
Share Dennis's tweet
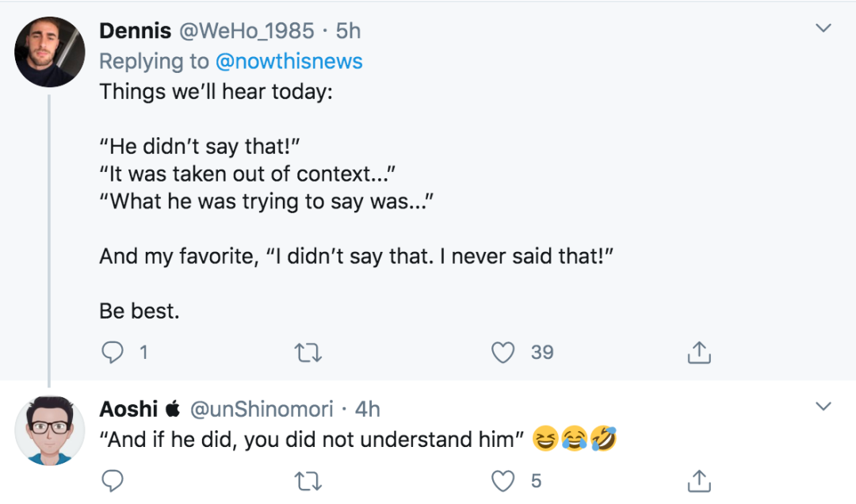click(x=698, y=352)
